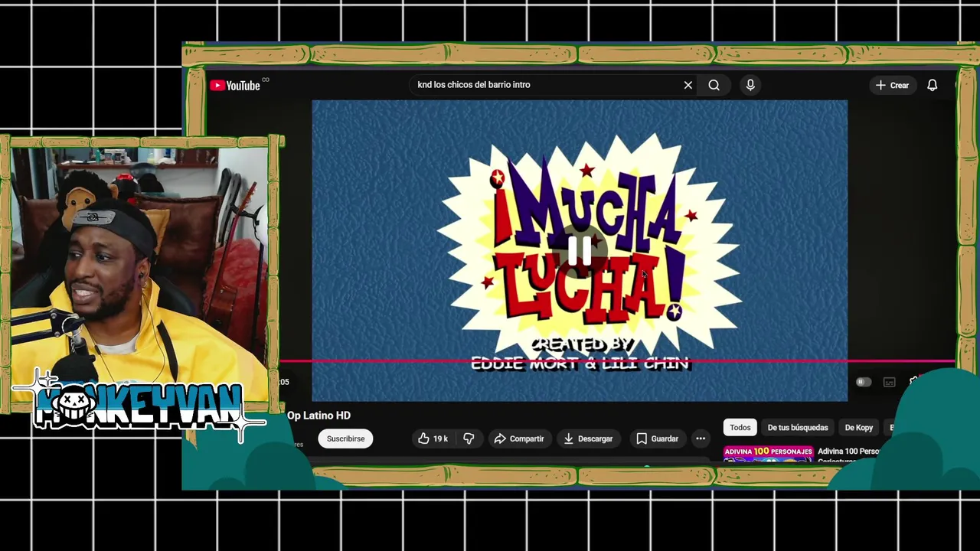Viewport: 980px width, 551px height.
Task: Open the Crear menu
Action: [x=892, y=85]
